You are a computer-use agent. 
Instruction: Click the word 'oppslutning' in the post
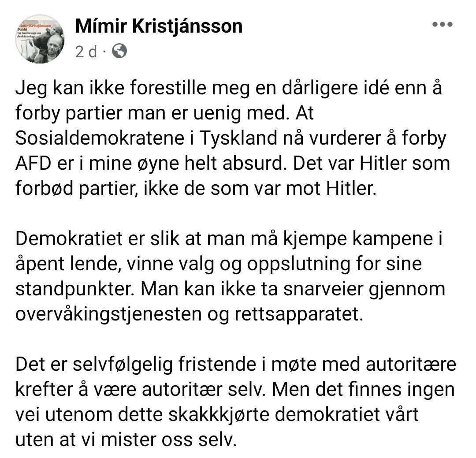299,264
